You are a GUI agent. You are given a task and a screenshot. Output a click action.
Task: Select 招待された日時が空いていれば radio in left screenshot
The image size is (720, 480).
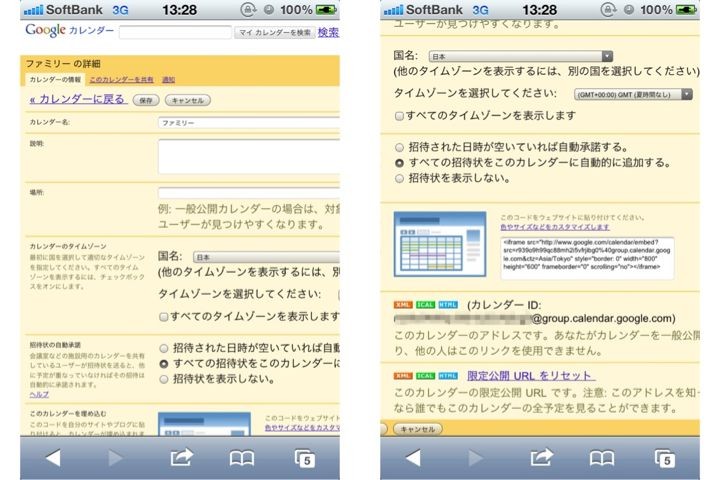[x=163, y=348]
